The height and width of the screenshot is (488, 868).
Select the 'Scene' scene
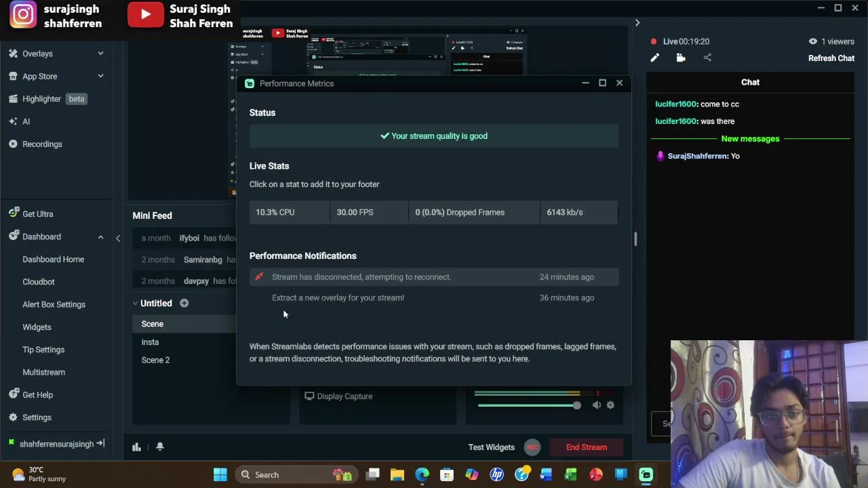[x=184, y=324]
